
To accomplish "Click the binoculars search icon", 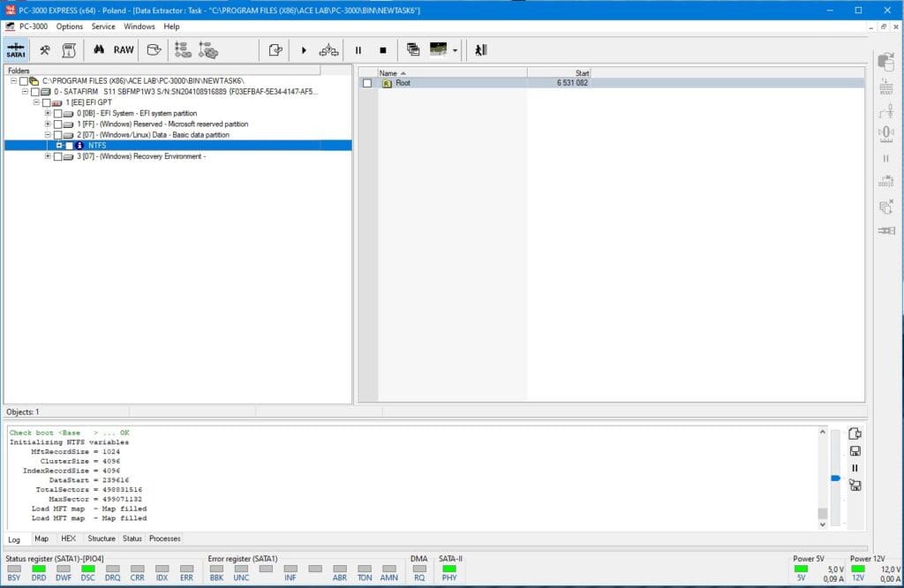I will [x=99, y=50].
